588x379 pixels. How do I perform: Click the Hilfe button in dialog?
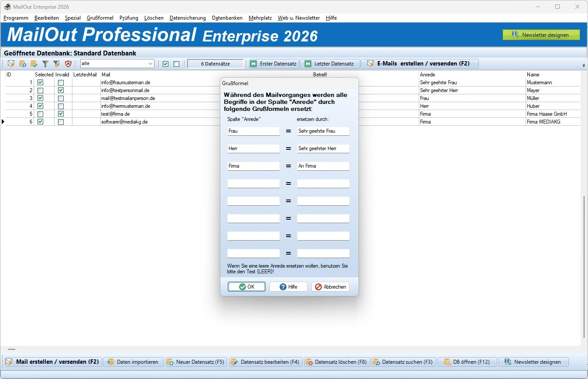pyautogui.click(x=288, y=287)
